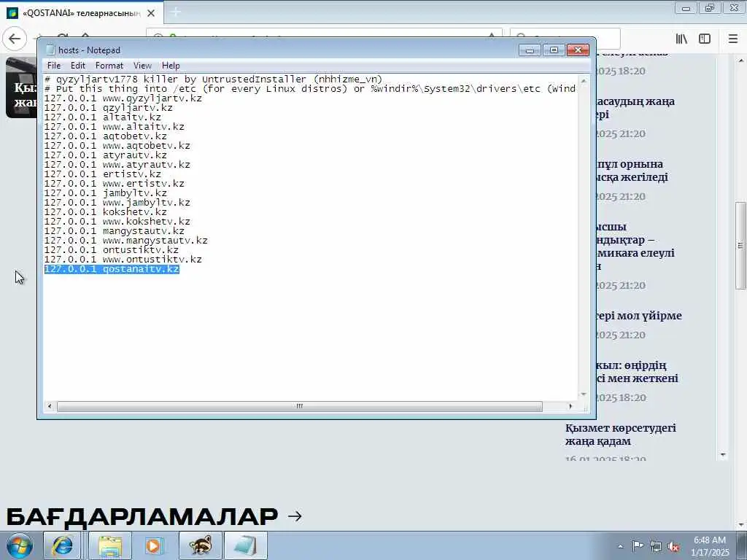Open Action Center flag icon

pyautogui.click(x=638, y=546)
